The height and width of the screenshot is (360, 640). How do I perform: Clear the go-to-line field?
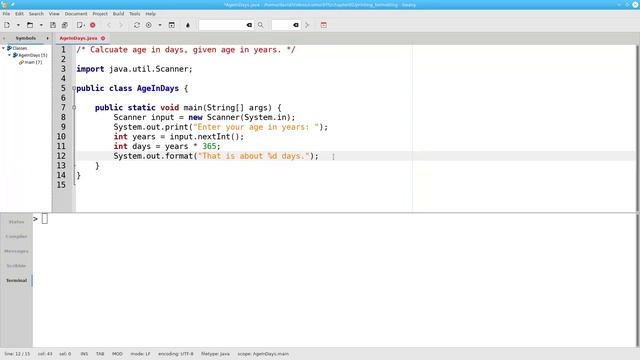click(296, 25)
